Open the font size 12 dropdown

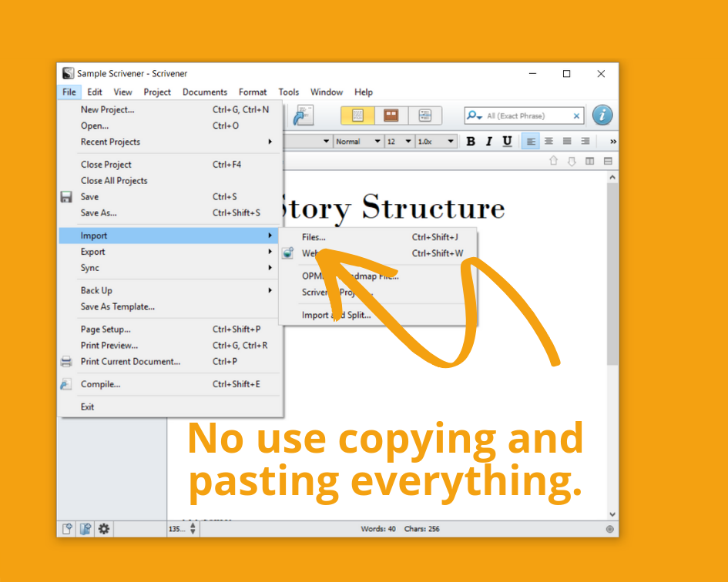399,141
